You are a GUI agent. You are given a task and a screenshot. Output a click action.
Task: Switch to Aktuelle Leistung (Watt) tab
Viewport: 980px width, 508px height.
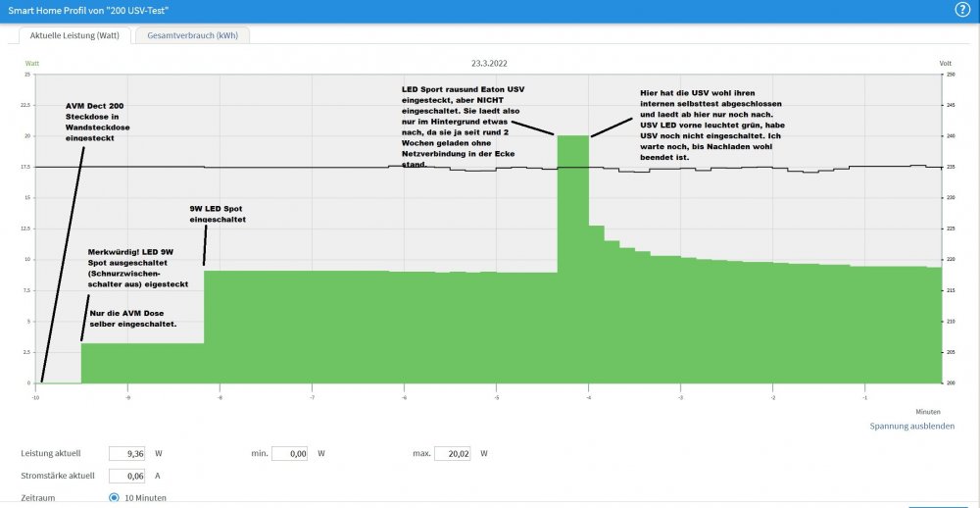pyautogui.click(x=74, y=35)
